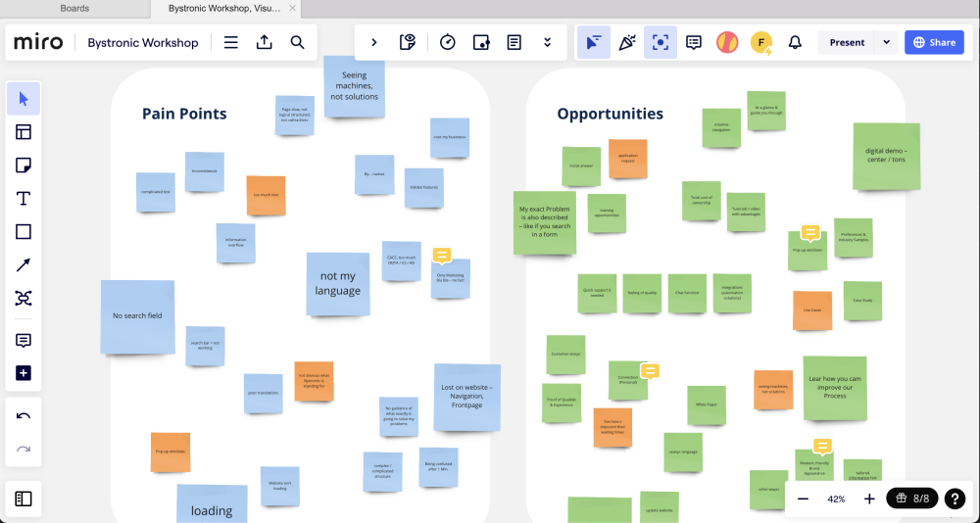Toggle cursor tracking of collaborators
Screen dimensions: 980x523
click(593, 43)
